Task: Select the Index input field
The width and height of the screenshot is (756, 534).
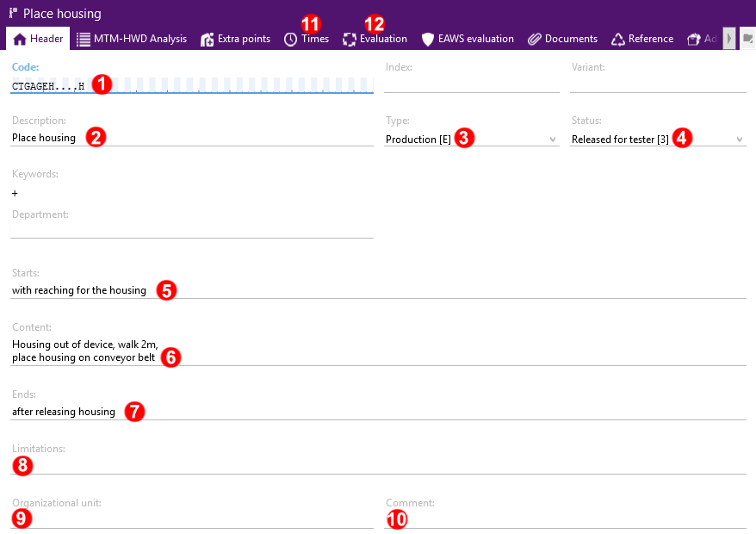Action: tap(471, 84)
